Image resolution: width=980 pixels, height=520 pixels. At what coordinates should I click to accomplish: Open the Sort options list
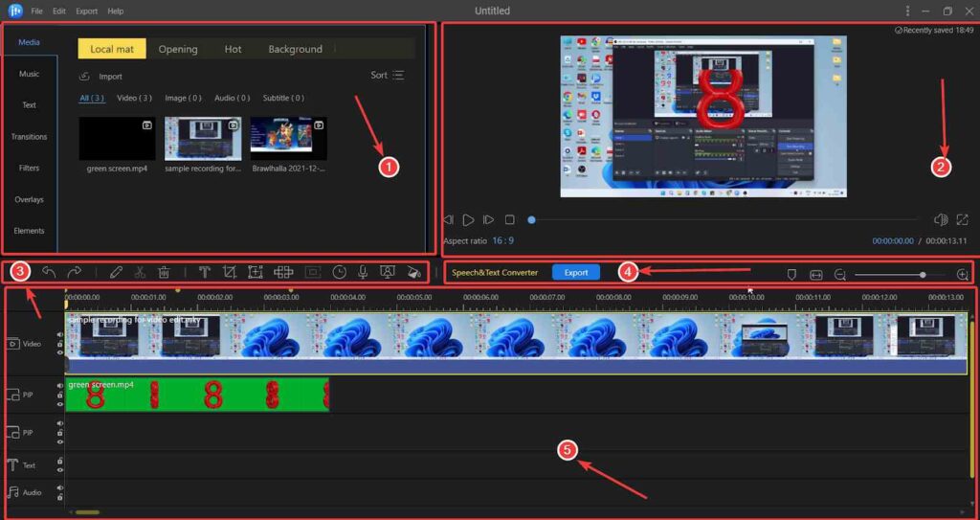coord(388,75)
